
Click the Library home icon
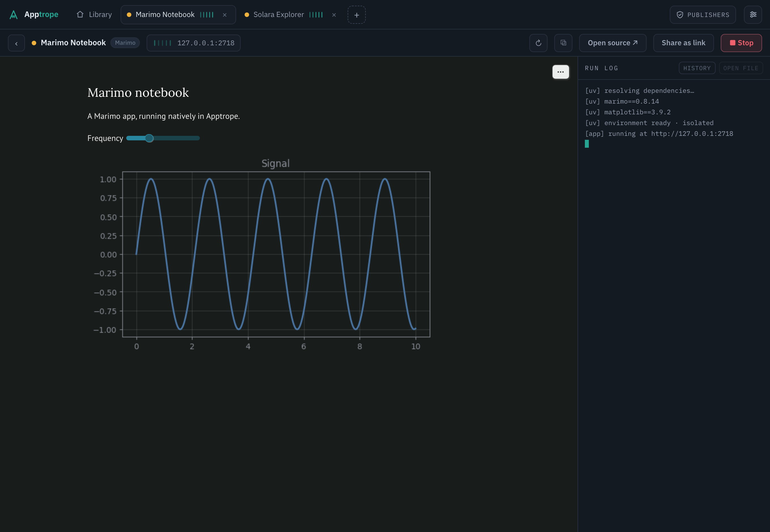tap(80, 14)
